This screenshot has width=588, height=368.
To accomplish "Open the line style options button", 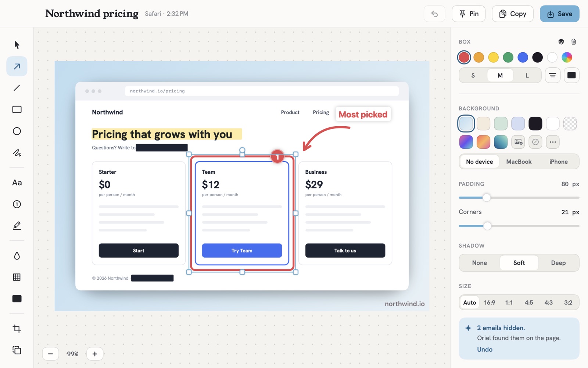I will click(553, 75).
